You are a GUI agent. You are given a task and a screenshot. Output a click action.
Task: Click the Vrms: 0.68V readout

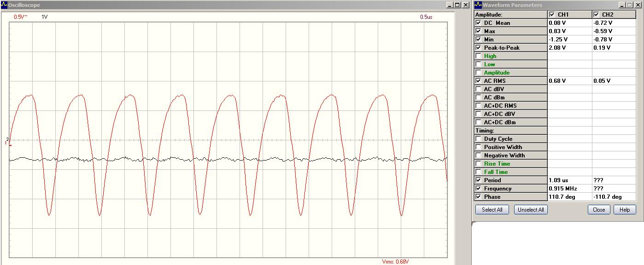(x=395, y=262)
